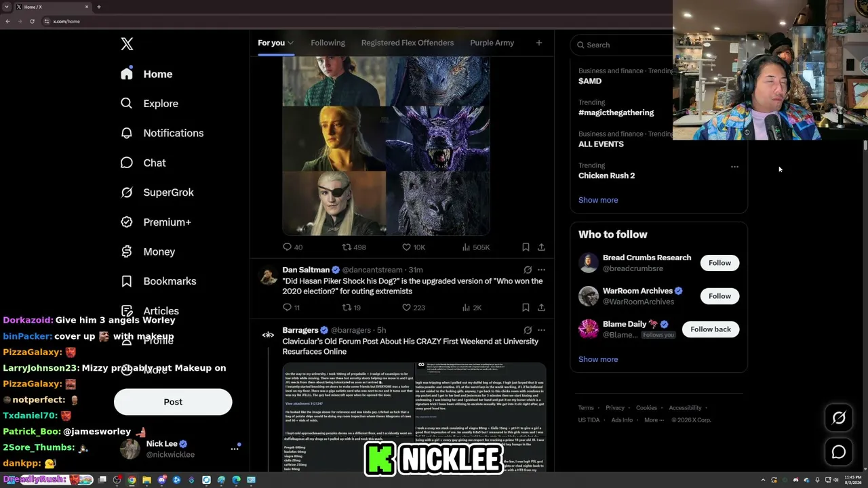Show more who to follow suggestions
Viewport: 868px width, 488px height.
tap(598, 359)
